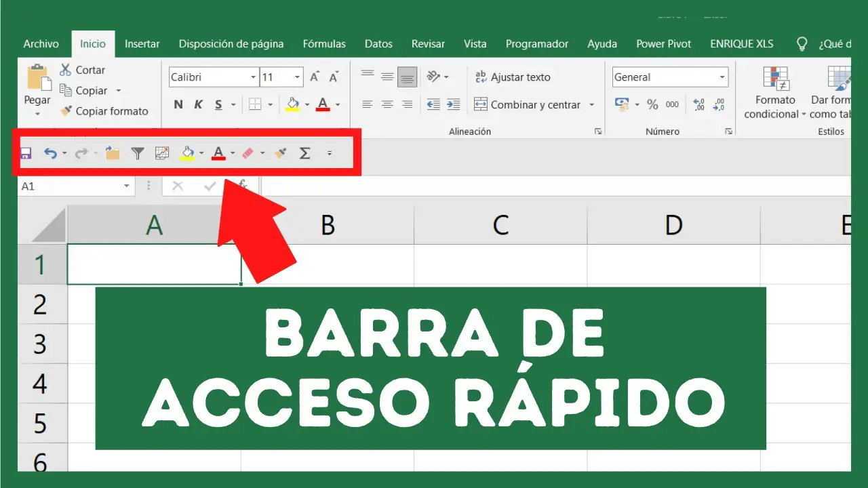Switch to the Power Pivot tab
The image size is (868, 488).
click(x=664, y=44)
